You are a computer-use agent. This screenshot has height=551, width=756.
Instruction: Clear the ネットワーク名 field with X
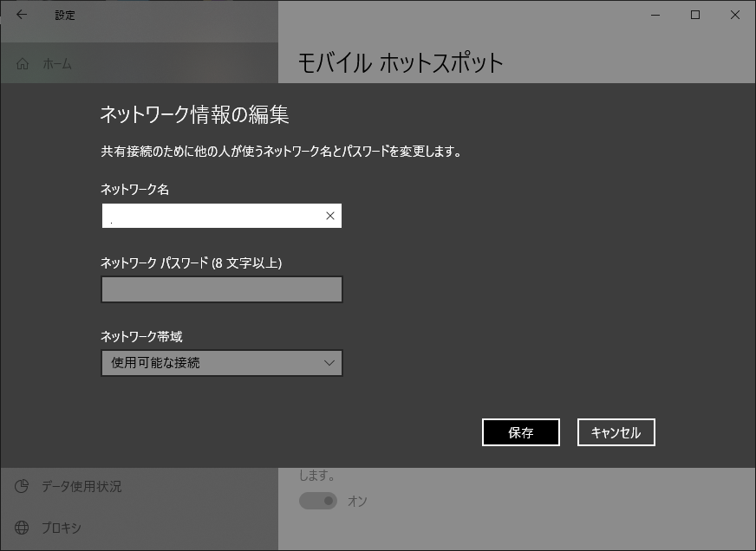pos(329,216)
